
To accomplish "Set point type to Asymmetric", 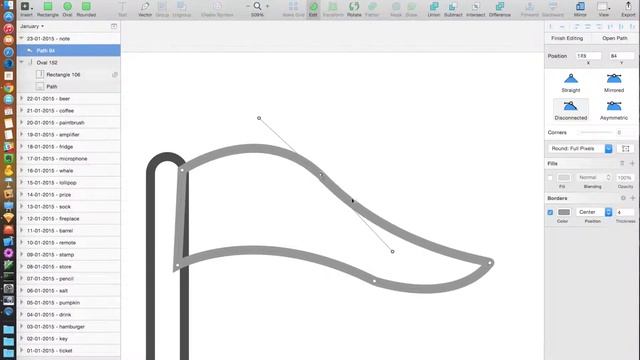I will [x=614, y=110].
